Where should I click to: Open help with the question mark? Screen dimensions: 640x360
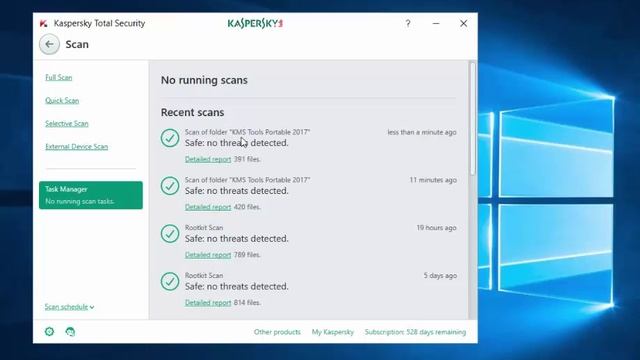click(408, 23)
